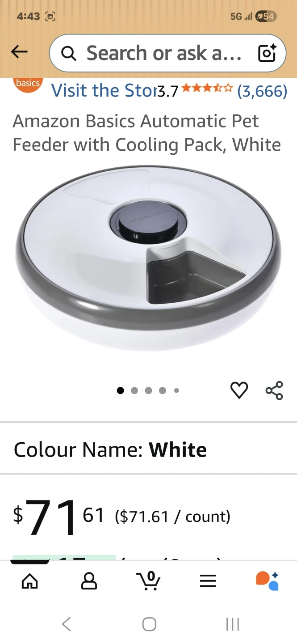Tap the magnifying glass search icon

coord(68,53)
